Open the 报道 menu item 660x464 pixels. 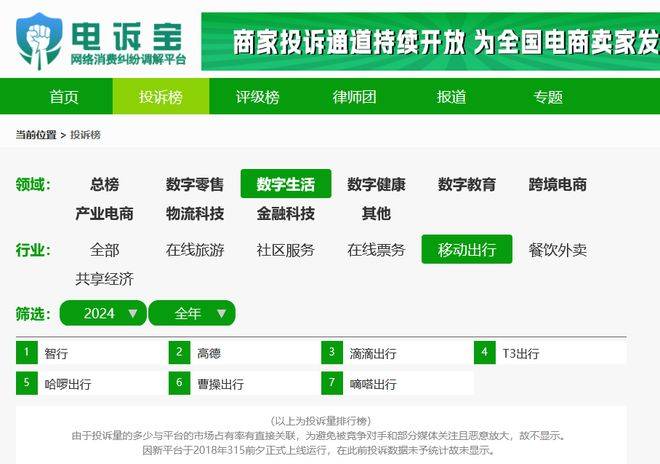pyautogui.click(x=451, y=97)
